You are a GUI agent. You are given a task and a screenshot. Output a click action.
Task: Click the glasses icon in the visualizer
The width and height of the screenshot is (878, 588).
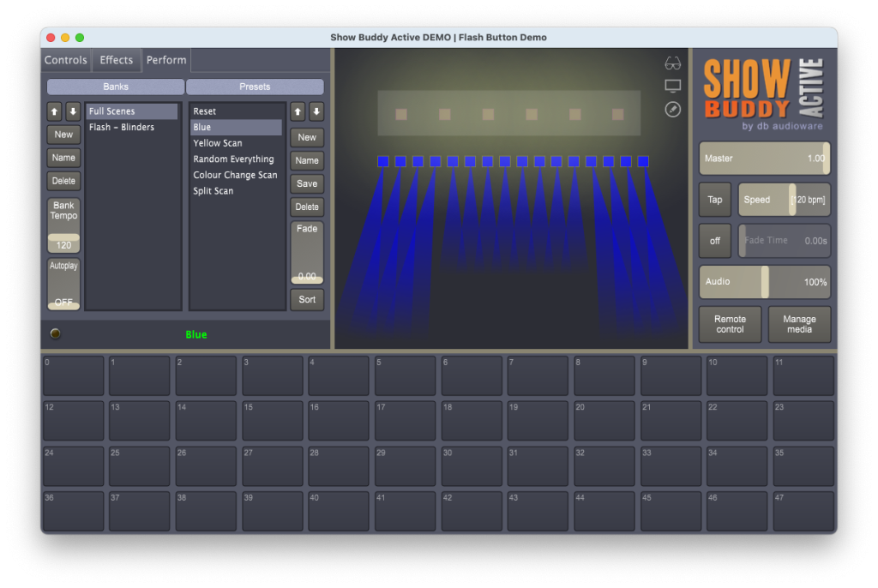click(672, 63)
